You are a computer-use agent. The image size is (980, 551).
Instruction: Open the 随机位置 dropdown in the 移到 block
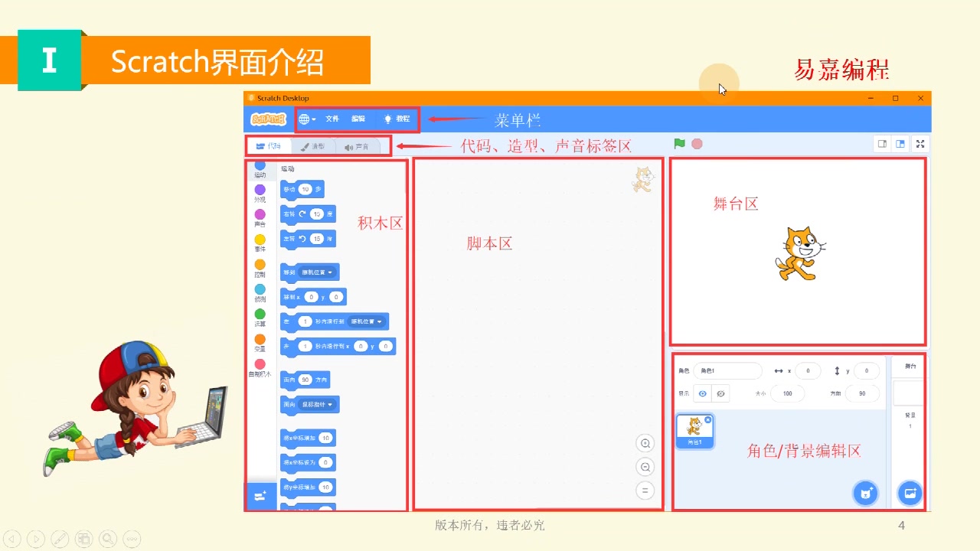pos(318,272)
